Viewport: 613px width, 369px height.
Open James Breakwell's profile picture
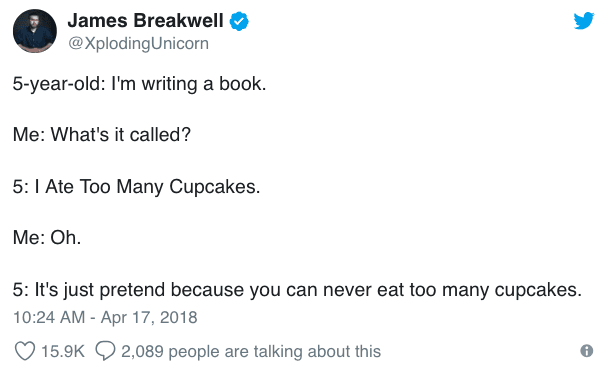(35, 31)
